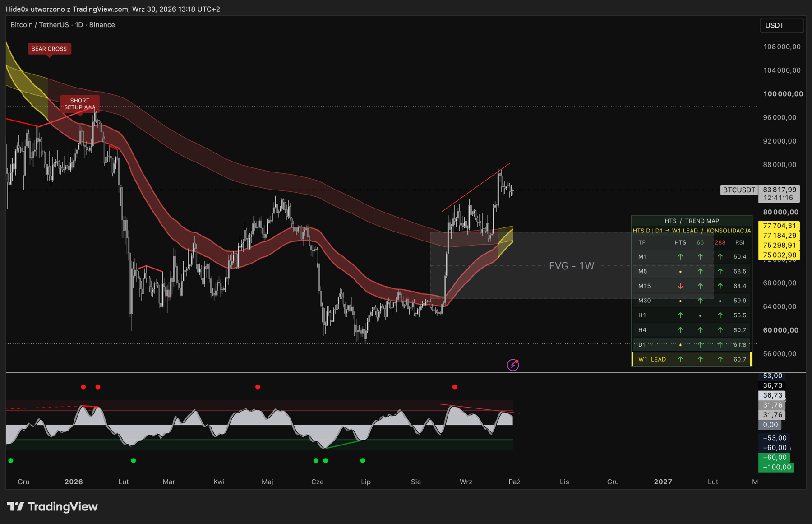Click the Hide0x header caption text
Viewport: 812px width, 524px height.
113,9
